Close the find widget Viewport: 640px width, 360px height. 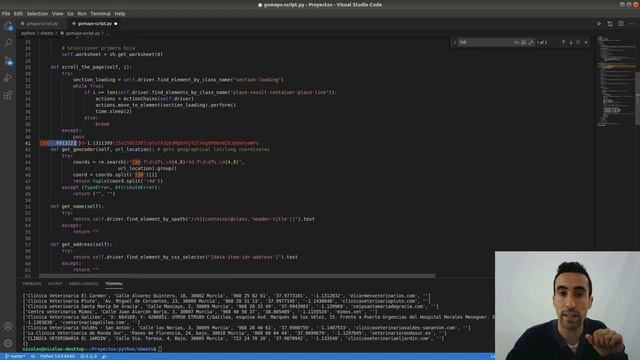pyautogui.click(x=586, y=42)
